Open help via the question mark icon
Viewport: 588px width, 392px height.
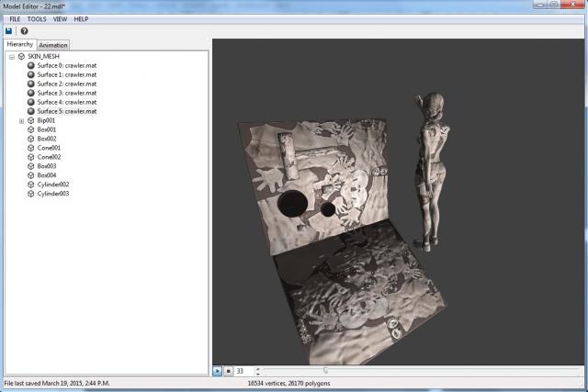[x=24, y=30]
